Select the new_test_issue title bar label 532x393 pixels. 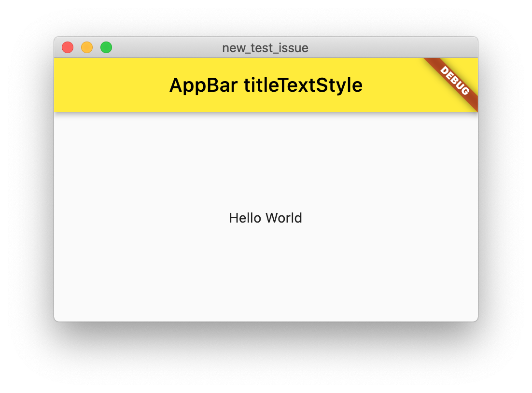point(265,48)
